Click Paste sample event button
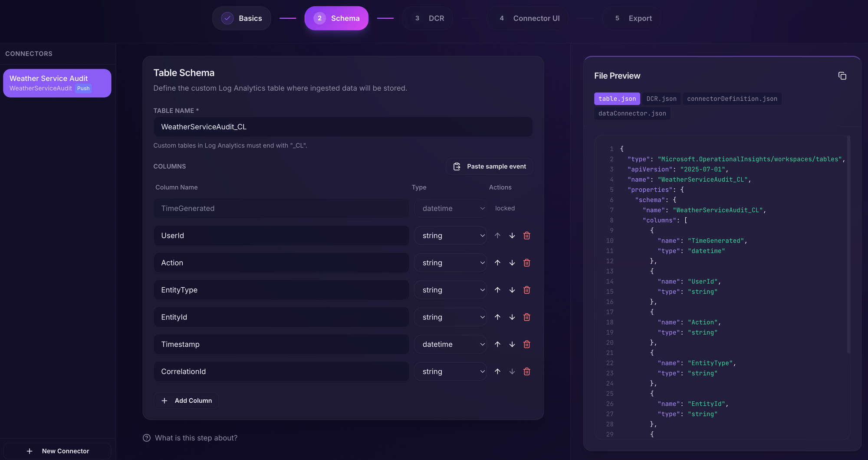The image size is (868, 460). point(489,167)
